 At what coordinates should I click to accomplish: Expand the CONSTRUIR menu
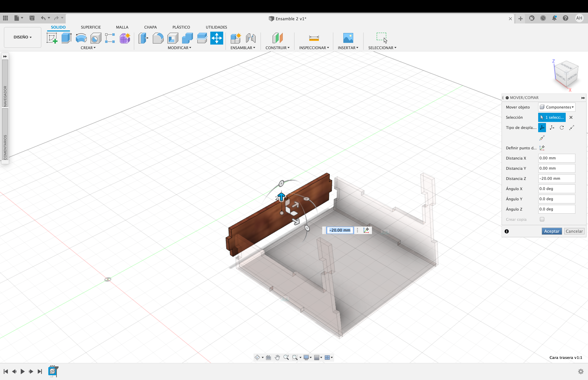(277, 48)
